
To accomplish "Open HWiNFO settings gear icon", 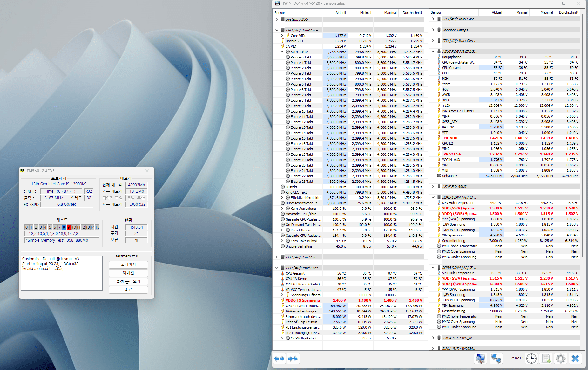I will point(560,359).
